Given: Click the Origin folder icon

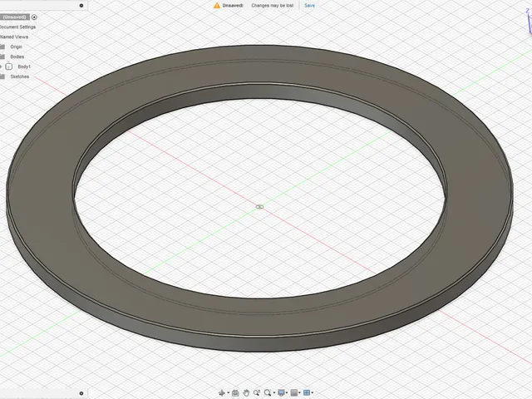Looking at the screenshot, I should 2,47.
